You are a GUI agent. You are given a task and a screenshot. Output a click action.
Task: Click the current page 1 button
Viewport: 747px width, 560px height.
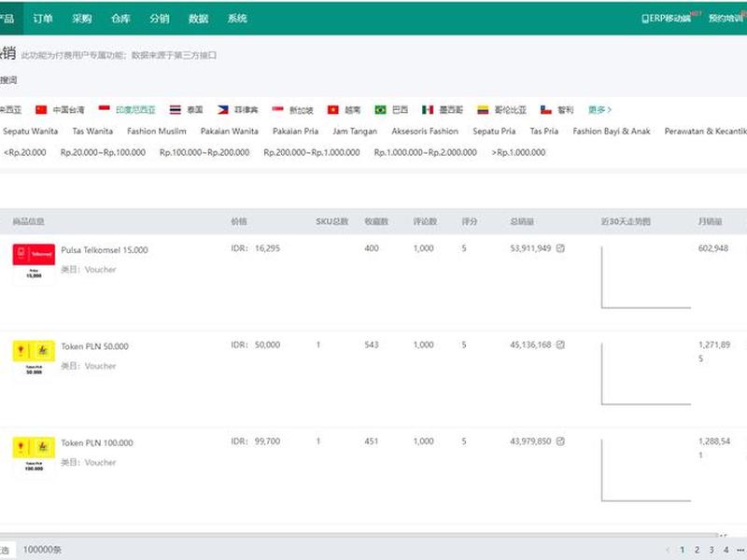coord(683,550)
